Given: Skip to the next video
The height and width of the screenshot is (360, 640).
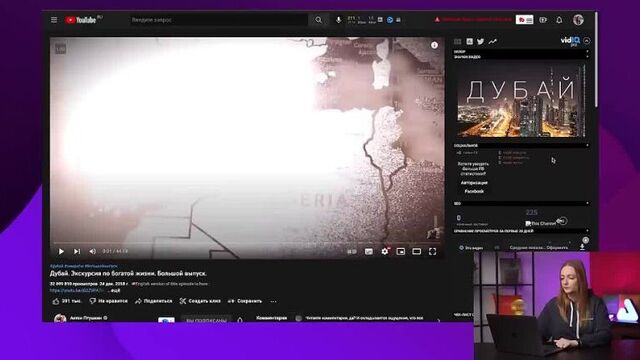Looking at the screenshot, I should pos(77,251).
